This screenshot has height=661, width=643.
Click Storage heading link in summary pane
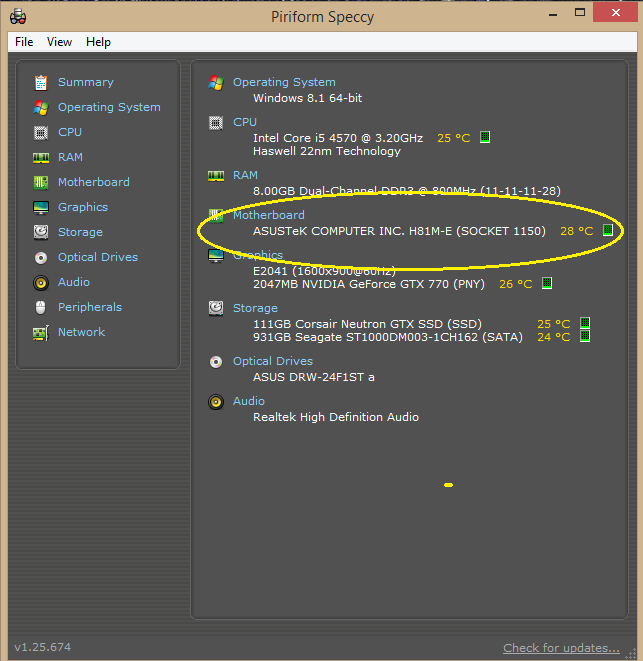(256, 308)
